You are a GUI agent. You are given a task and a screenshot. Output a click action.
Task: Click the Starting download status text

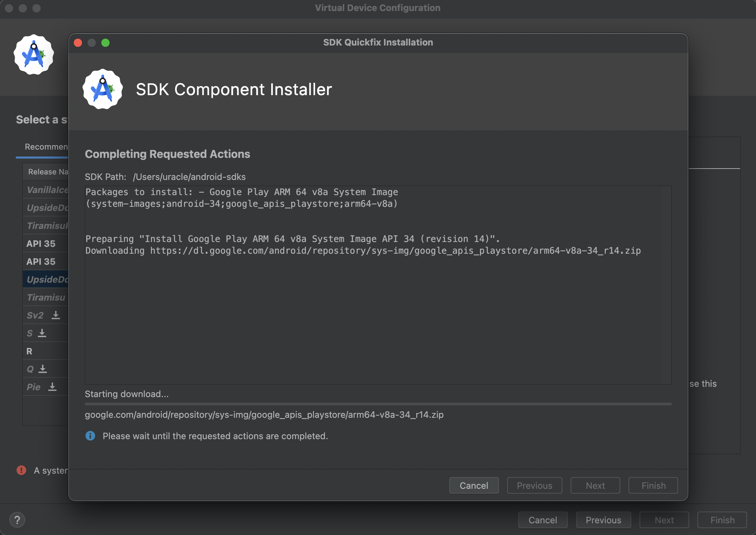pos(127,394)
